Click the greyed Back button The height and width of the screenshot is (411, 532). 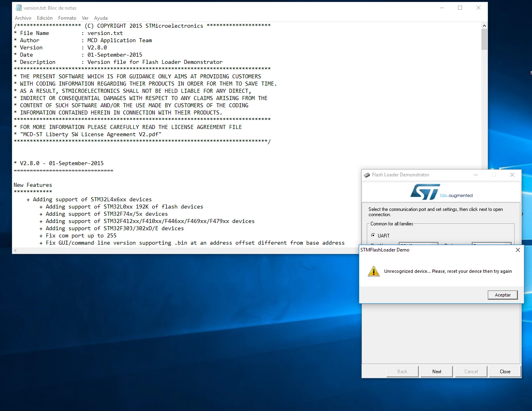point(402,372)
